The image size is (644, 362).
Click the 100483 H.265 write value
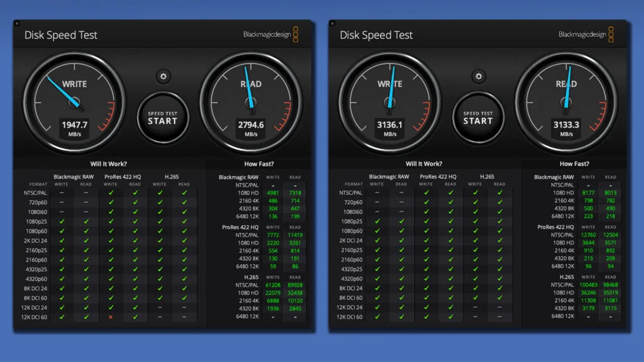tap(586, 285)
